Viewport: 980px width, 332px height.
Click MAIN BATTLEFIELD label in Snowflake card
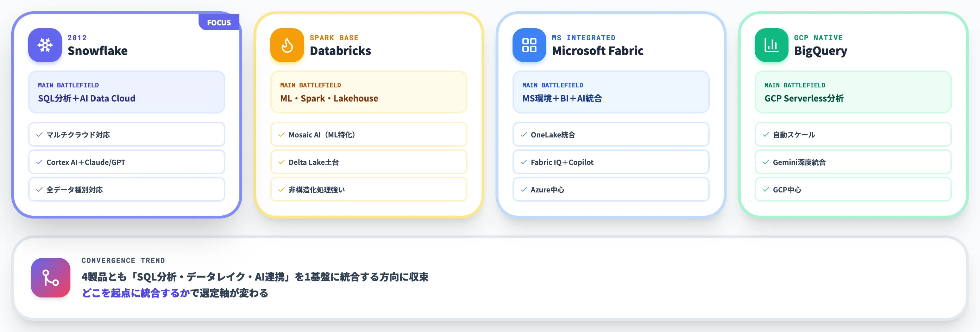point(69,85)
